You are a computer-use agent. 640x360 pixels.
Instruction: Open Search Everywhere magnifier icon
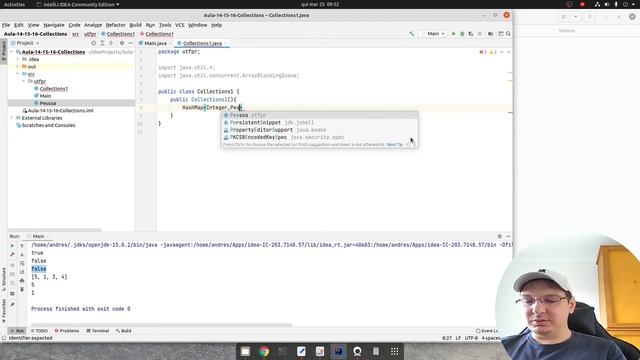(x=508, y=34)
